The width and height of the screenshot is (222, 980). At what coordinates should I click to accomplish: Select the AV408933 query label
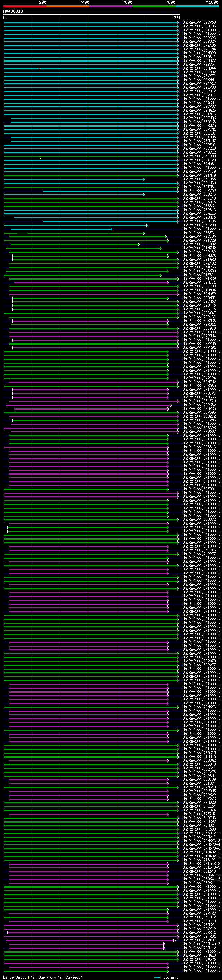click(x=13, y=11)
